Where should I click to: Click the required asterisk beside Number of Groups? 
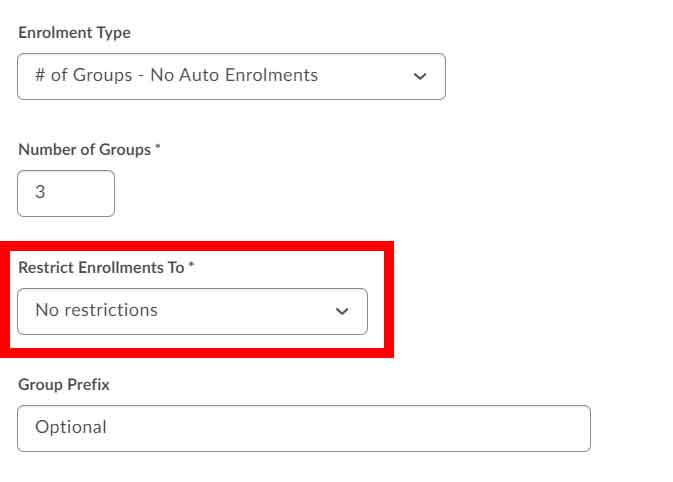coord(158,149)
